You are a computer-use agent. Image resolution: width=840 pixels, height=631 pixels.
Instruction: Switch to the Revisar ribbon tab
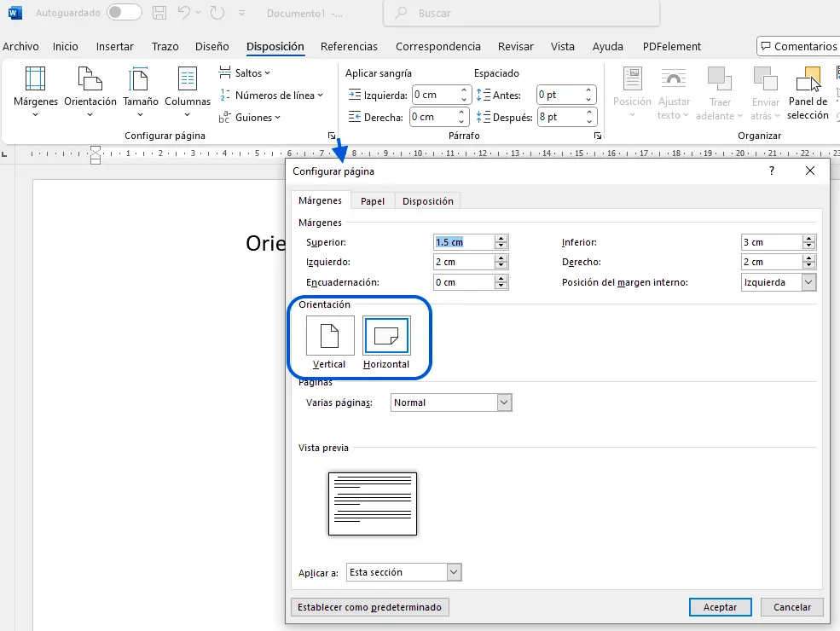[515, 47]
